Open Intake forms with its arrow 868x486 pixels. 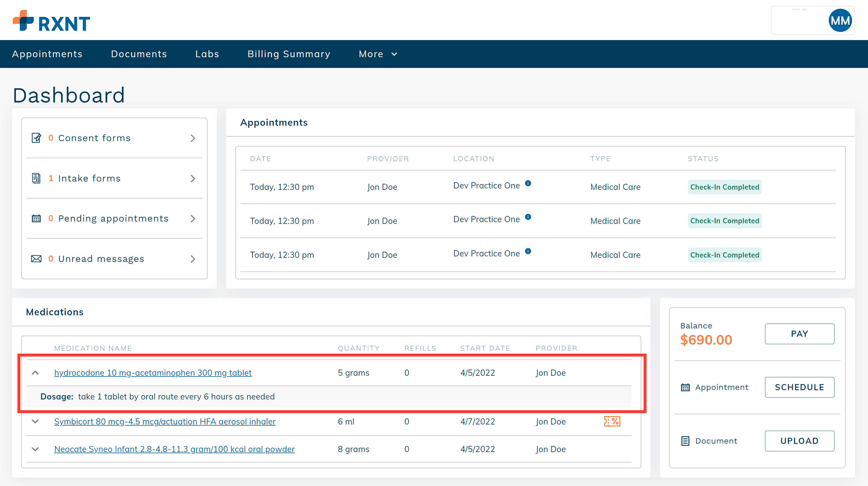193,179
